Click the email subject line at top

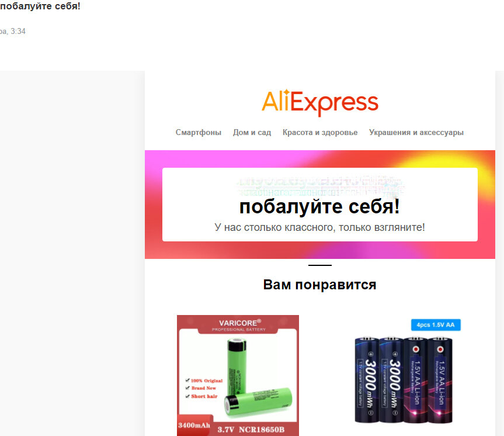[x=40, y=6]
